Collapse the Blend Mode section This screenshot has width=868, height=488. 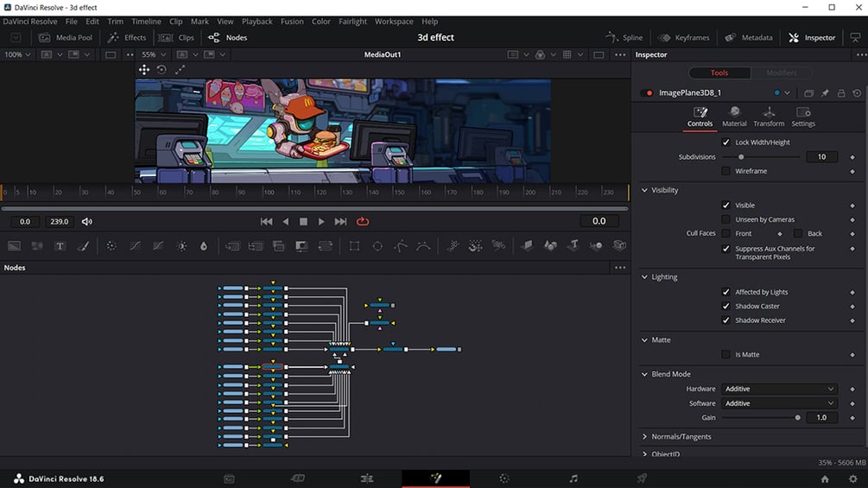click(644, 375)
